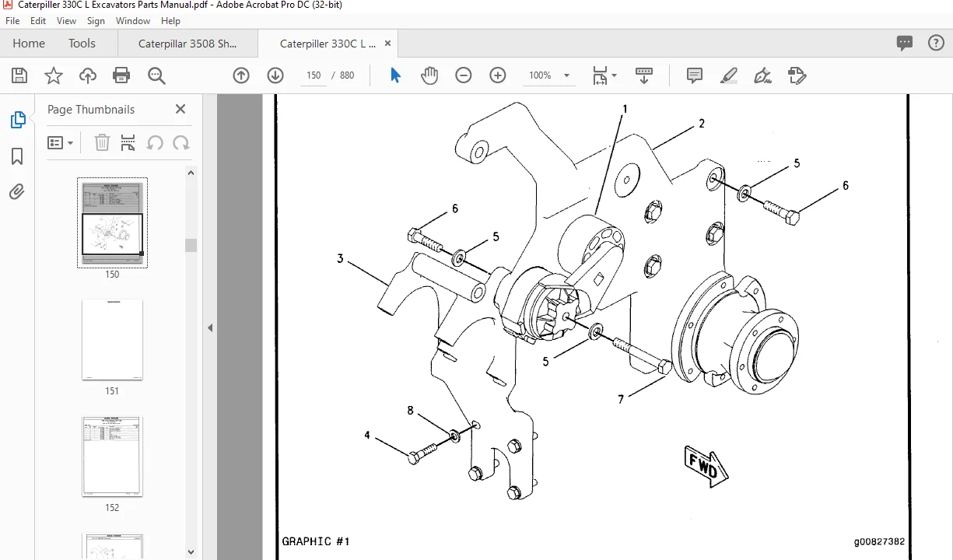Click the thumbnails scroll down arrow
Screen dimensions: 953x560
[191, 552]
